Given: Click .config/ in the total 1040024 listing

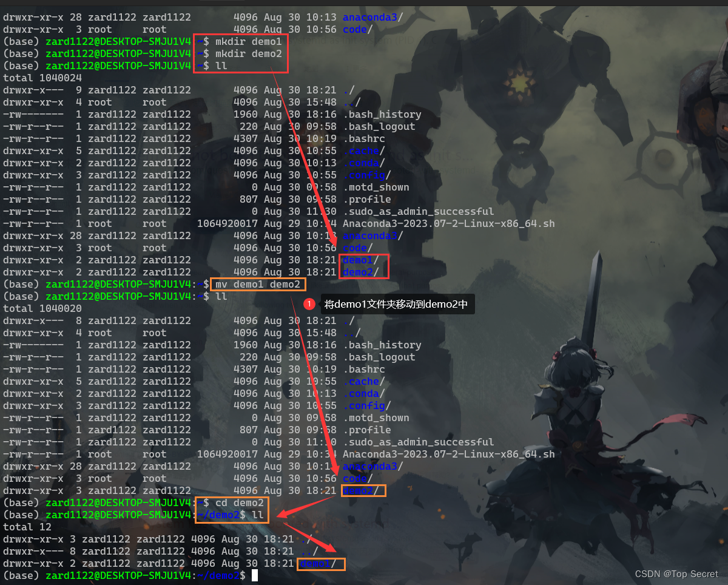Looking at the screenshot, I should pos(367,175).
